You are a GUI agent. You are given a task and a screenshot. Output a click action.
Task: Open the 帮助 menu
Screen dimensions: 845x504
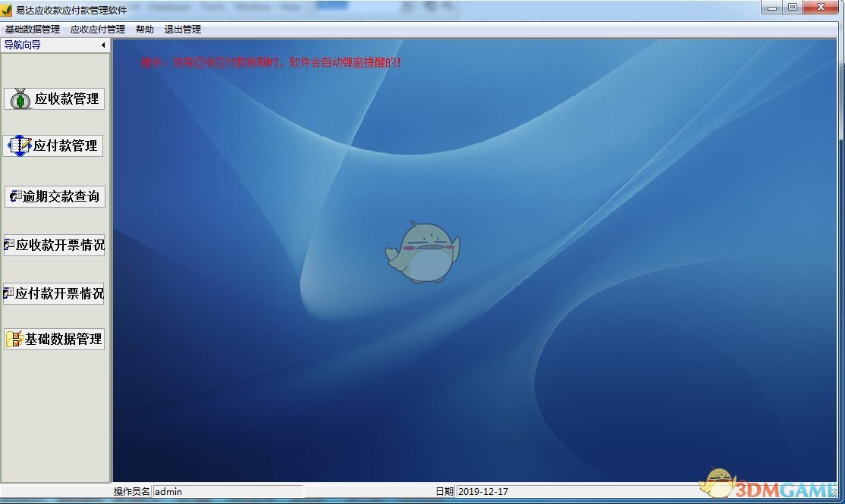point(144,30)
